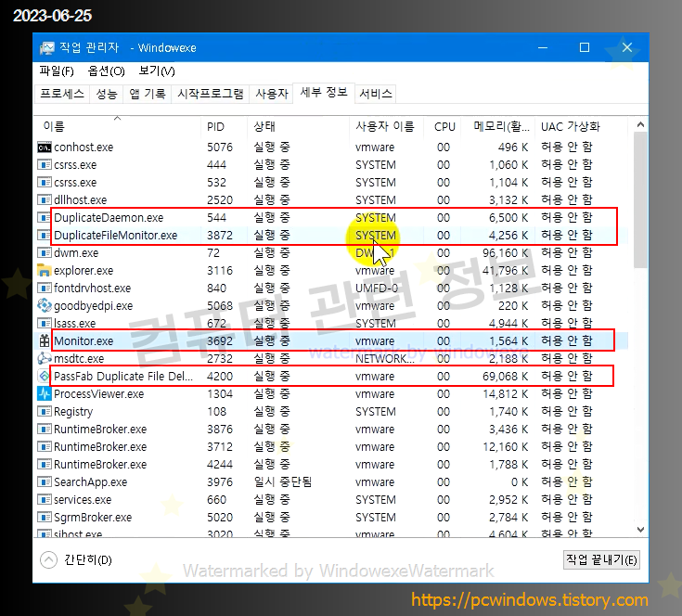Collapse to simple view with 간단히 arrow
Image resolution: width=682 pixels, height=616 pixels.
coord(48,560)
